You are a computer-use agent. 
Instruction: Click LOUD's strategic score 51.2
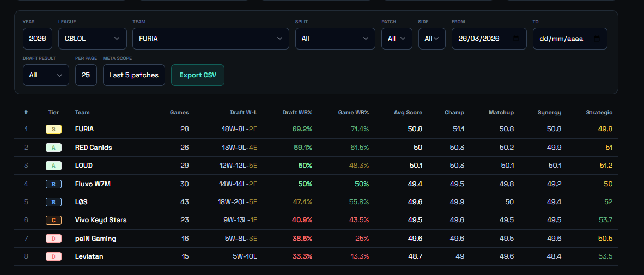click(x=606, y=166)
